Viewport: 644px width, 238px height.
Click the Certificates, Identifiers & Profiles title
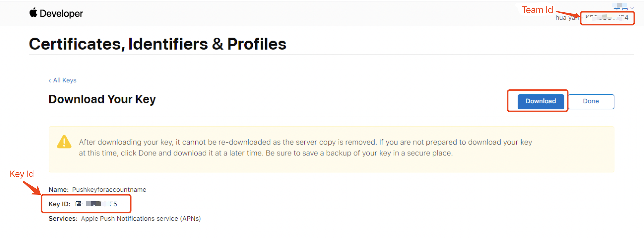click(x=157, y=44)
